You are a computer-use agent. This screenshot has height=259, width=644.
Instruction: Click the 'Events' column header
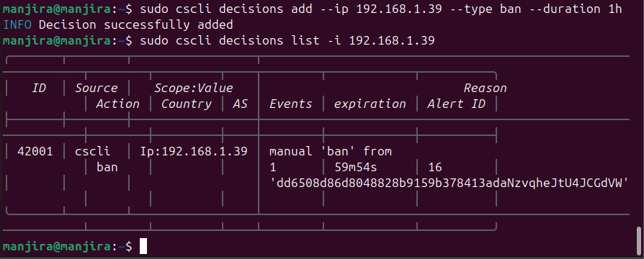click(290, 104)
